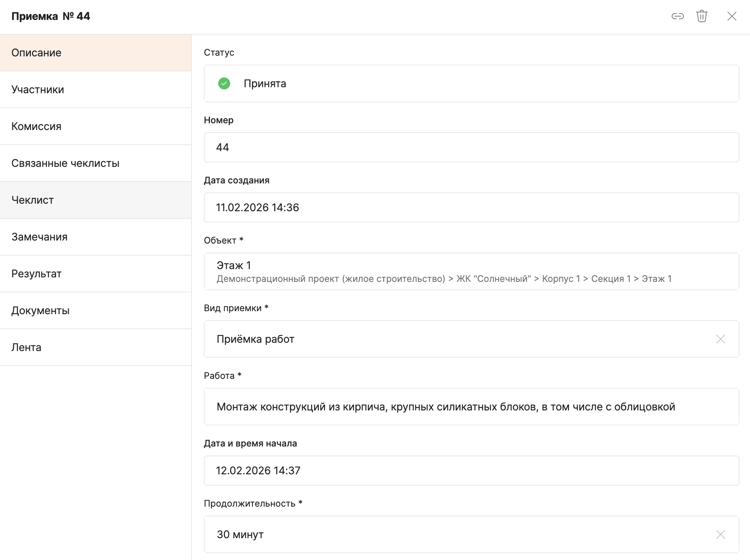Close the Приемка № 44 dialog
The image size is (750, 560).
(x=732, y=16)
